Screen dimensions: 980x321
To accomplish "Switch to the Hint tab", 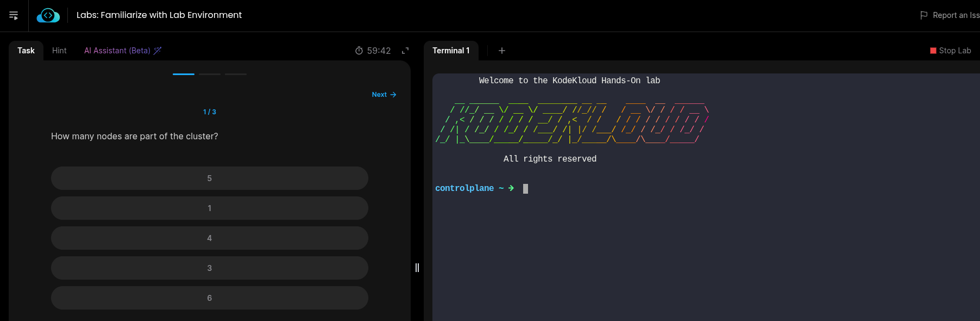I will coord(59,51).
